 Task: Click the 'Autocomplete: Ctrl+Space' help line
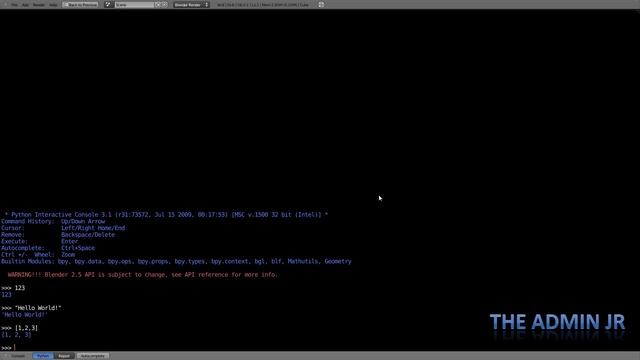coord(48,248)
